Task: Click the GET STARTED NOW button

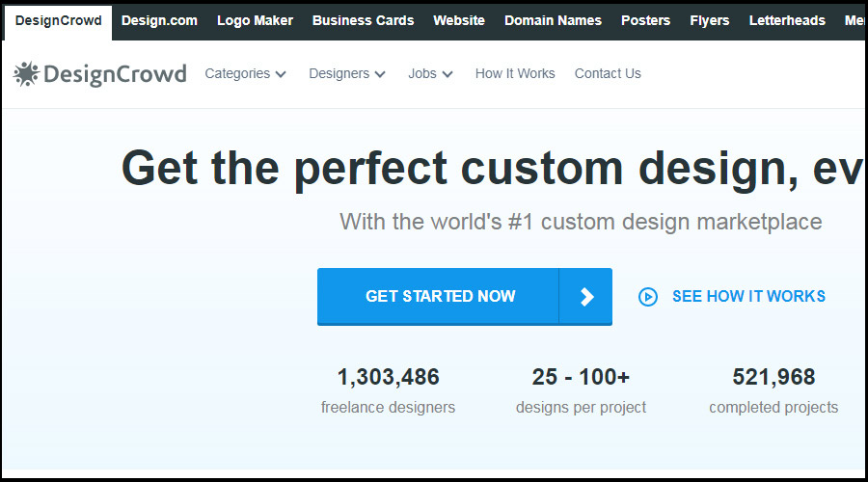Action: (x=465, y=297)
